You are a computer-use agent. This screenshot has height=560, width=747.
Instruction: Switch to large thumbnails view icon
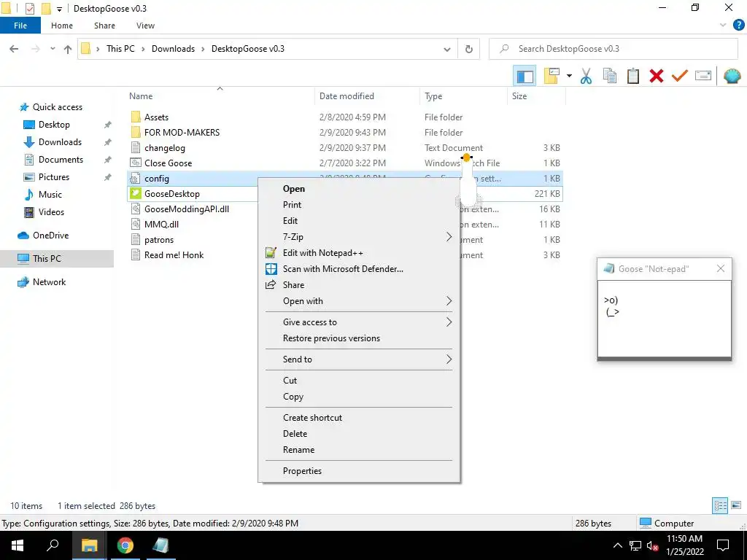pos(736,505)
